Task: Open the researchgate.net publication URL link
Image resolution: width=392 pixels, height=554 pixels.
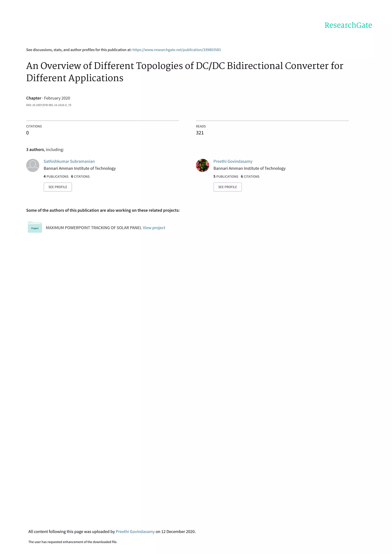Action: [x=176, y=50]
